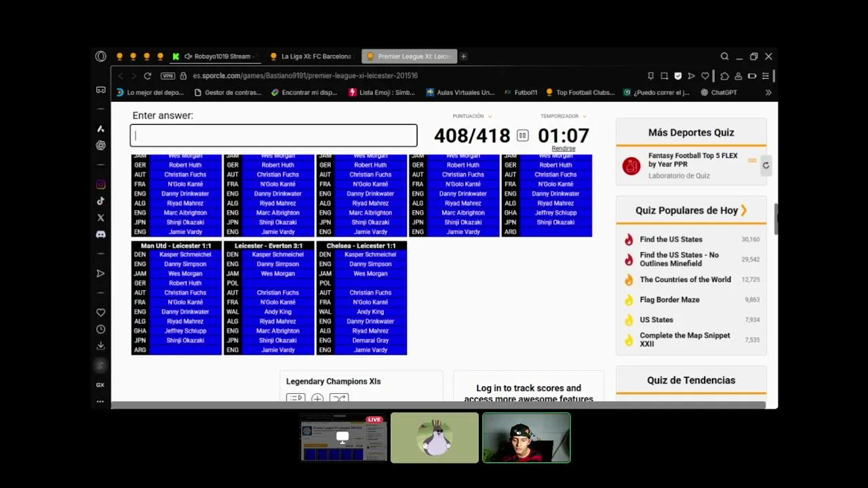Viewport: 868px width, 488px height.
Task: Click the 'Leicester - Everton 3:1' header
Action: [269, 245]
